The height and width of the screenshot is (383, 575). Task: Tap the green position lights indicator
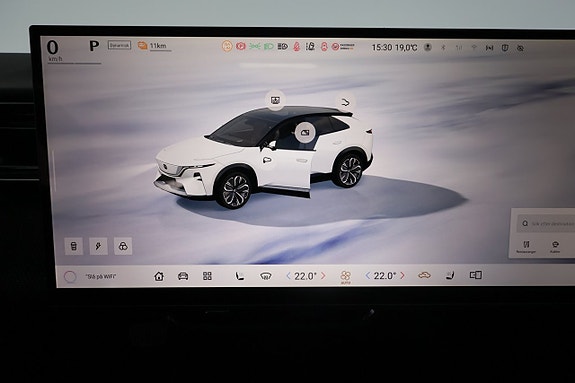(x=255, y=46)
